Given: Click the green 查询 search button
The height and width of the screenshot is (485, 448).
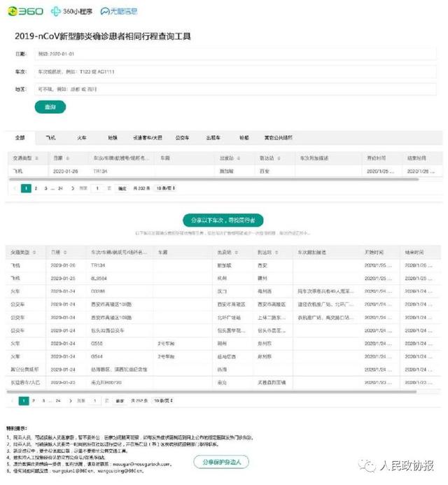Looking at the screenshot, I should (50, 107).
